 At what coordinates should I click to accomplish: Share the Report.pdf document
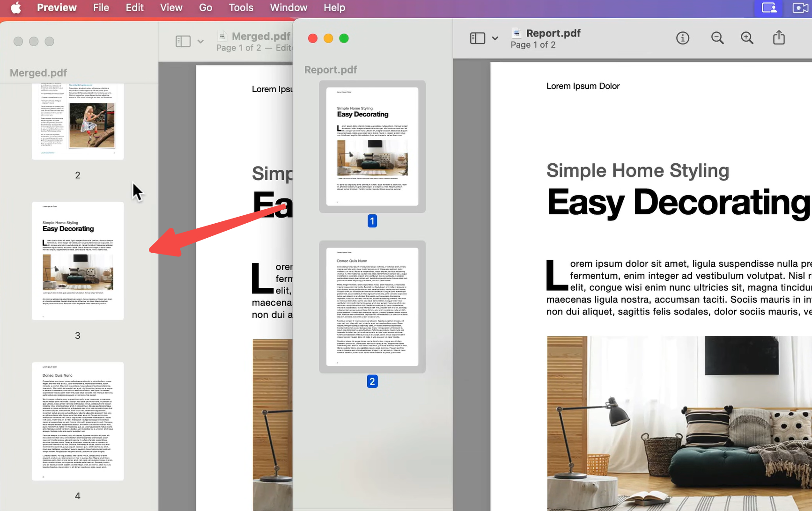click(779, 37)
